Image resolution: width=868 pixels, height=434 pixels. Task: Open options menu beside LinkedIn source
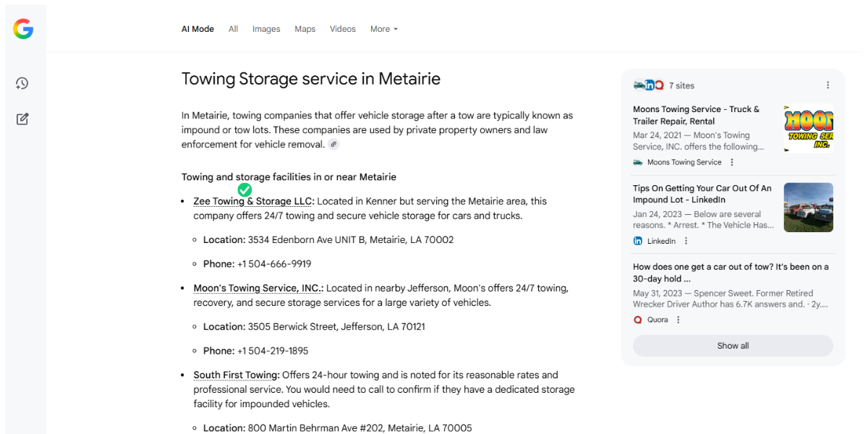[686, 241]
